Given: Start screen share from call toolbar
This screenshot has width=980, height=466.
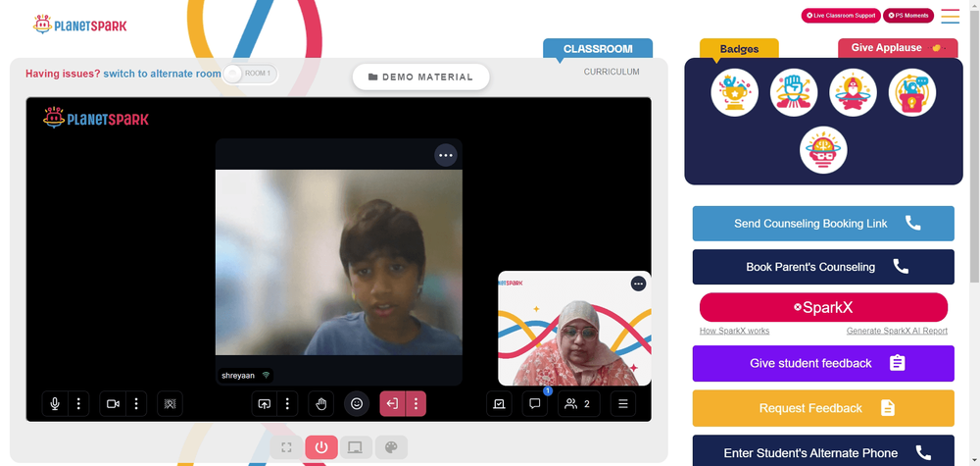Looking at the screenshot, I should pyautogui.click(x=265, y=404).
